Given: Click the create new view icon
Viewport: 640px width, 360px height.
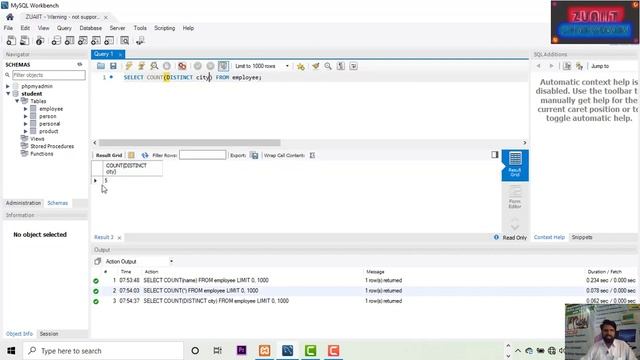Looking at the screenshot, I should (x=82, y=40).
